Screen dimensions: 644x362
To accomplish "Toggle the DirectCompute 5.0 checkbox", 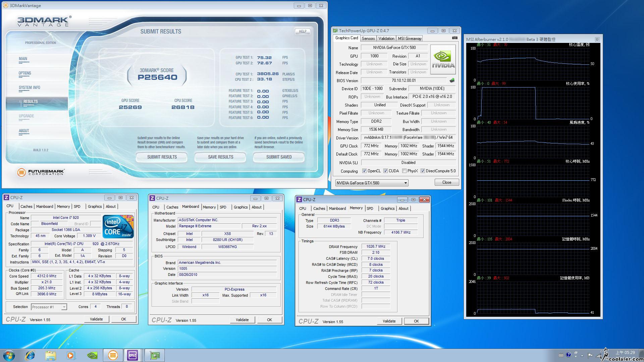I will coord(423,171).
